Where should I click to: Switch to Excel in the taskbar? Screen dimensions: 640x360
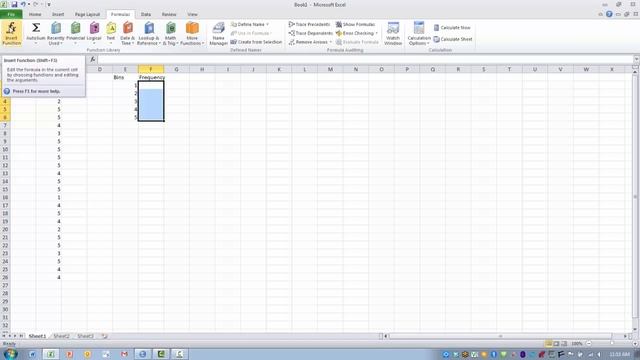click(51, 354)
